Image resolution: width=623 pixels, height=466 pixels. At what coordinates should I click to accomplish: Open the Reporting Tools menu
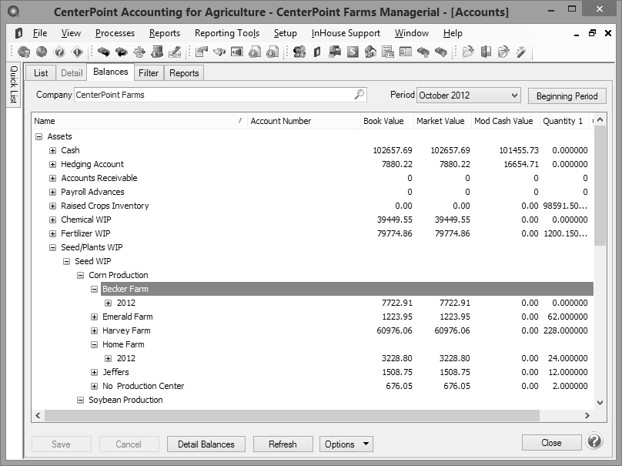click(227, 33)
